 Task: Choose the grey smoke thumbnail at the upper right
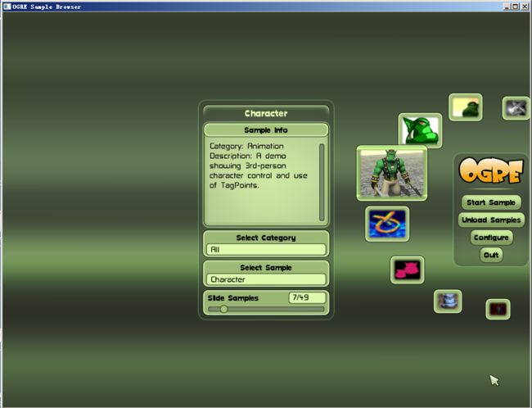[x=516, y=108]
